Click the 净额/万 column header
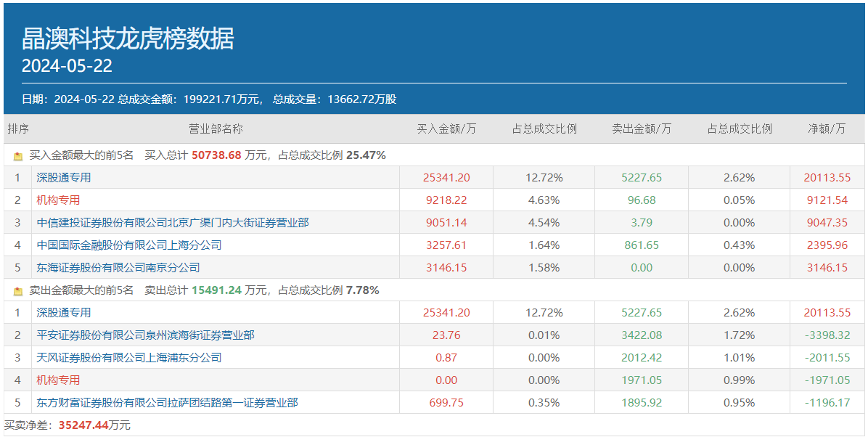Image resolution: width=868 pixels, height=437 pixels. coord(827,129)
